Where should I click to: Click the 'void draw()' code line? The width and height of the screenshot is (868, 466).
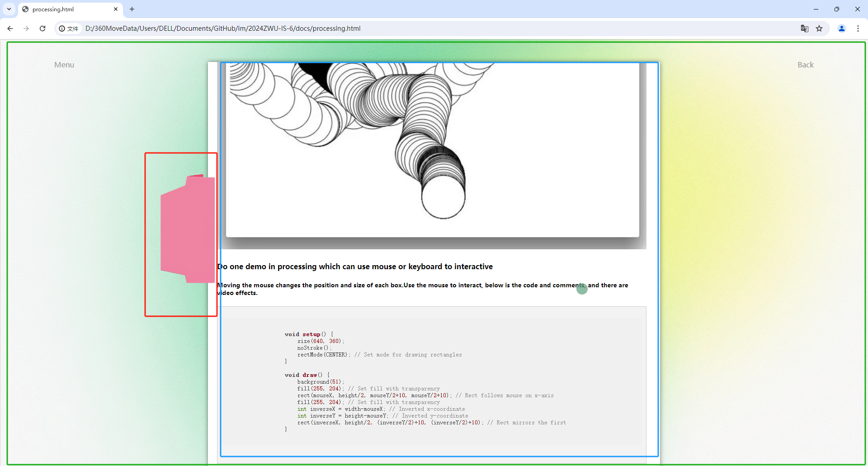(307, 375)
